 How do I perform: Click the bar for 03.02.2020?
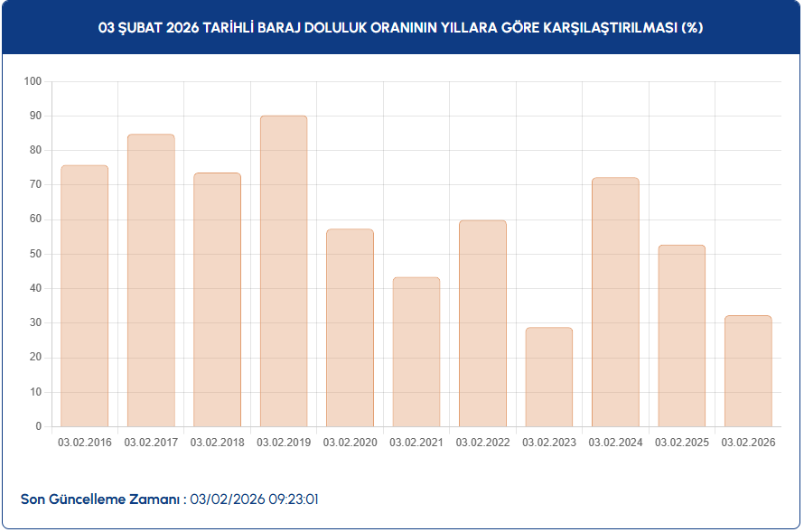pyautogui.click(x=350, y=328)
